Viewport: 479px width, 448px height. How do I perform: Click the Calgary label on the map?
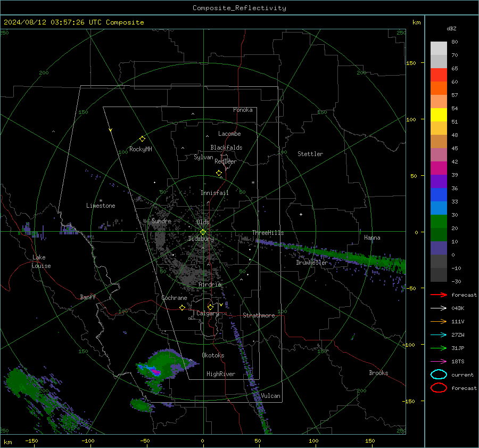(208, 313)
